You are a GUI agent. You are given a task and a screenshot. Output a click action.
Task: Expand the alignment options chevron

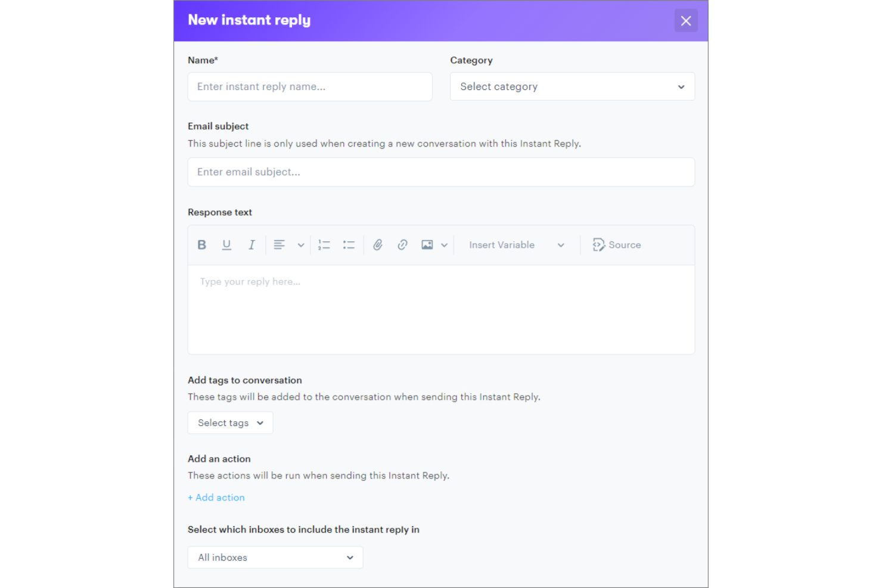coord(301,244)
